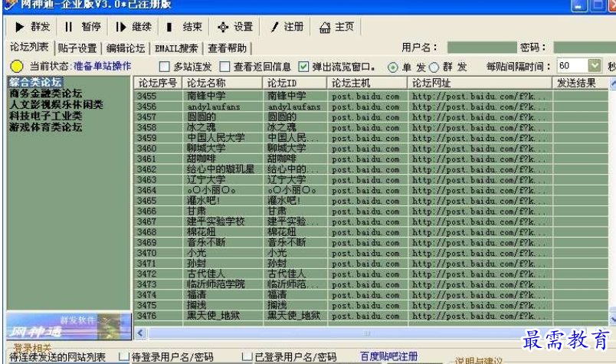Check 已登录用户名/密码 checkbox

click(247, 356)
